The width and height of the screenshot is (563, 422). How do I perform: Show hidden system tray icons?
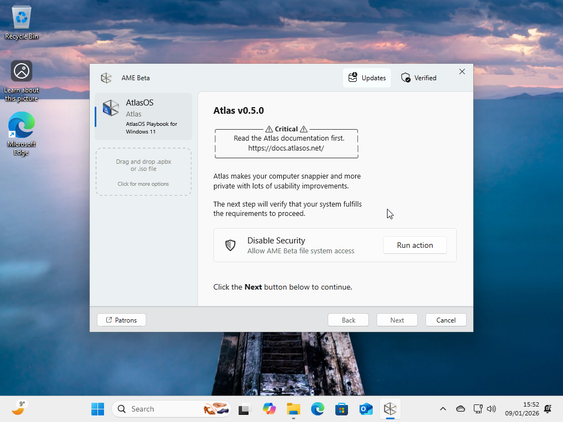[x=443, y=409]
